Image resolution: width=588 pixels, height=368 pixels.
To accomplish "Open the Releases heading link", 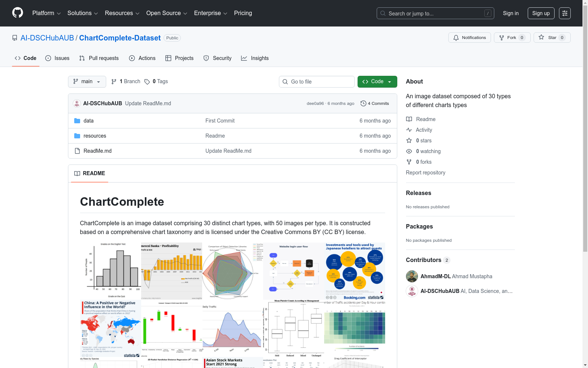I will coord(419,193).
